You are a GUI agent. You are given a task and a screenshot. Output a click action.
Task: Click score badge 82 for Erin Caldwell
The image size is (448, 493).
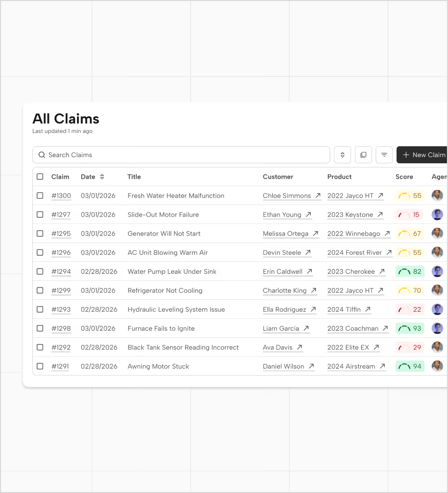click(410, 271)
